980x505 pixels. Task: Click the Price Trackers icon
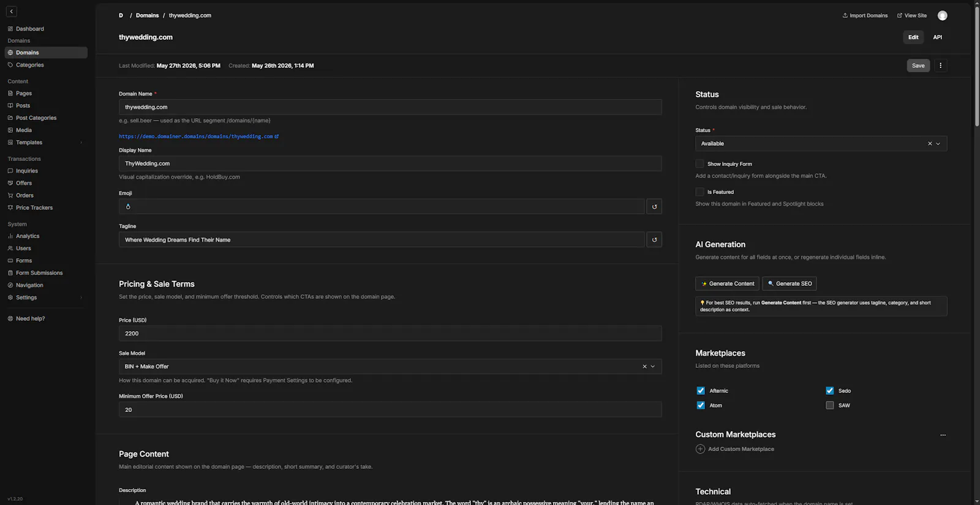[10, 208]
